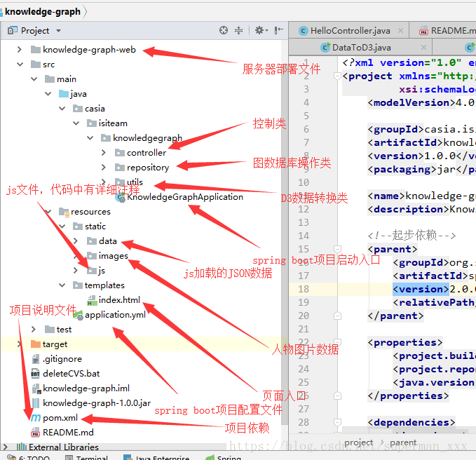The width and height of the screenshot is (476, 460).
Task: Collapse the templates folder
Action: tap(62, 285)
